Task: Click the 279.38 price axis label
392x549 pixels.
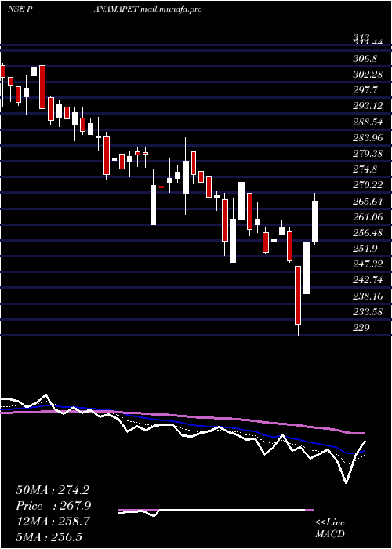Action: [x=367, y=154]
